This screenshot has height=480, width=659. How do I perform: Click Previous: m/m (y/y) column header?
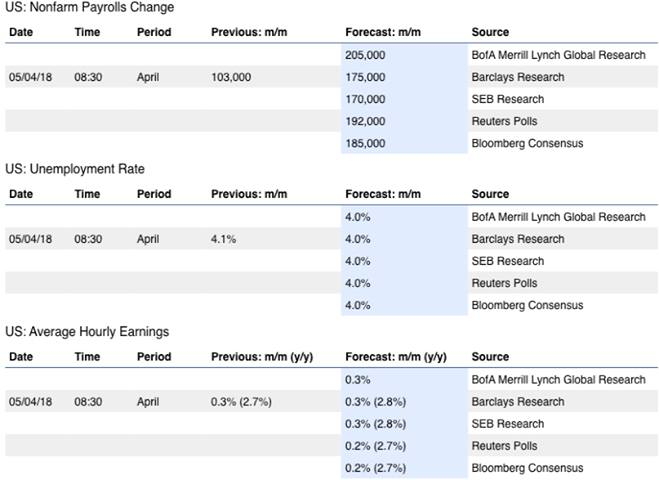coord(261,357)
